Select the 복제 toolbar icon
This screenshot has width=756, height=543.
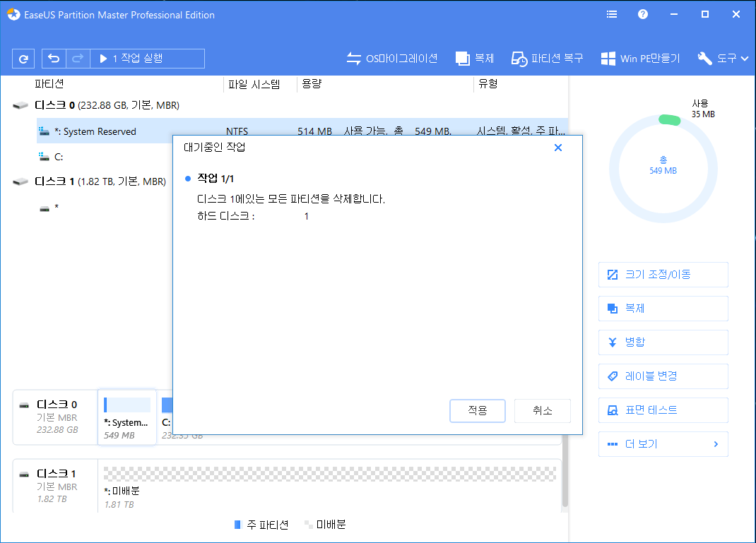click(x=474, y=58)
